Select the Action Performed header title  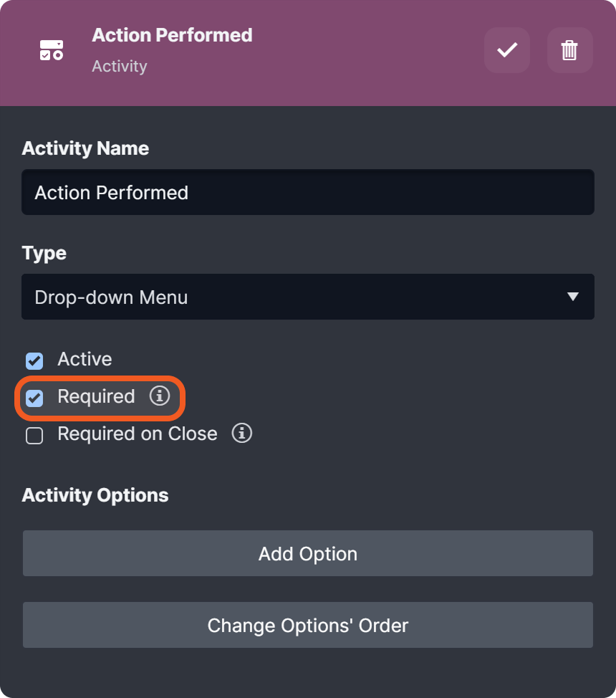(172, 35)
